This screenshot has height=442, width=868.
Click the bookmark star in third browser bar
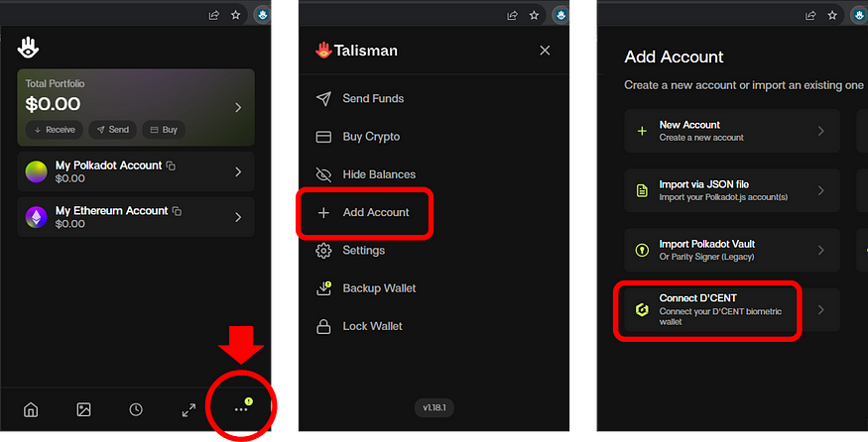[832, 15]
